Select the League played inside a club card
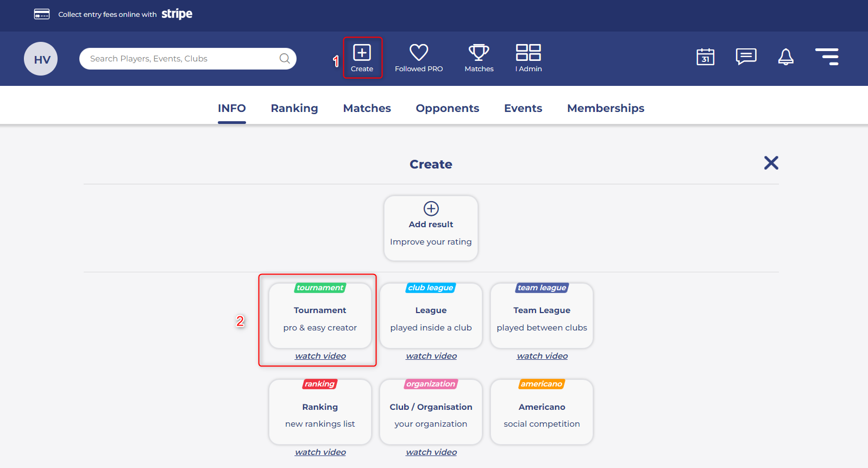 click(431, 316)
